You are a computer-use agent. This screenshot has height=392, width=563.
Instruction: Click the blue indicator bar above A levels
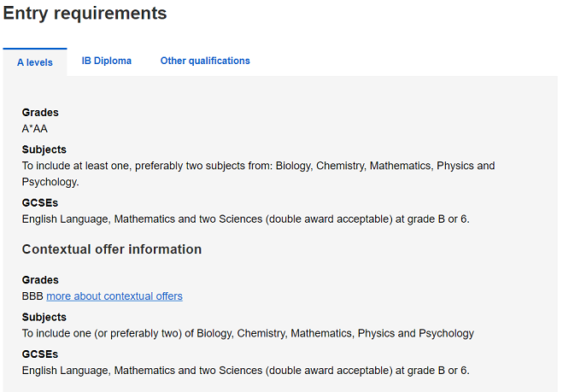point(35,49)
